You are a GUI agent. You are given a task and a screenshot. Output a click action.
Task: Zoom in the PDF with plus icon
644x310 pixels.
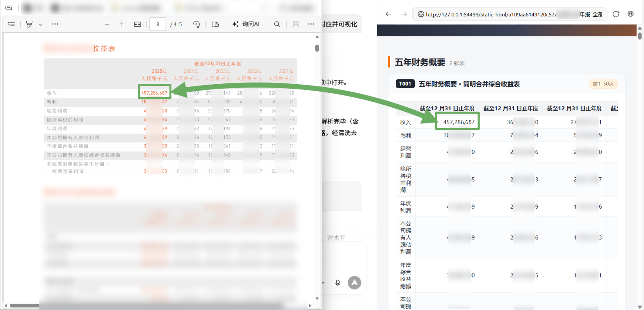click(121, 24)
